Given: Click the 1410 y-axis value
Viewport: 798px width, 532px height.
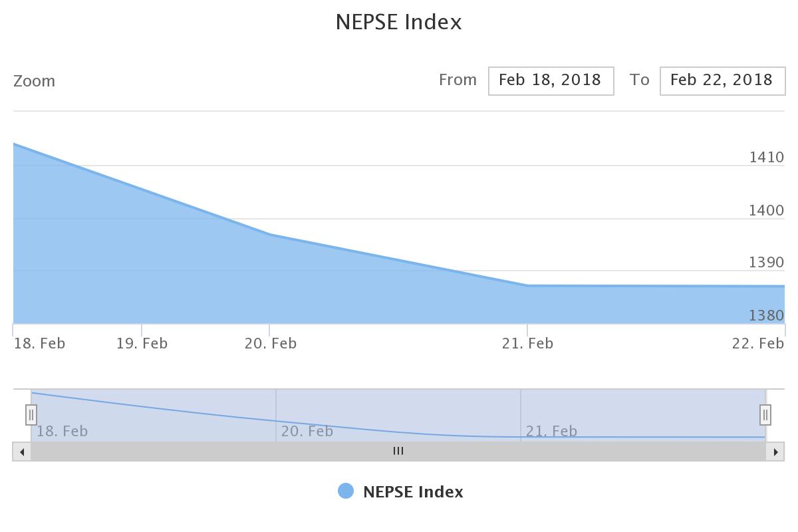Looking at the screenshot, I should 767,158.
